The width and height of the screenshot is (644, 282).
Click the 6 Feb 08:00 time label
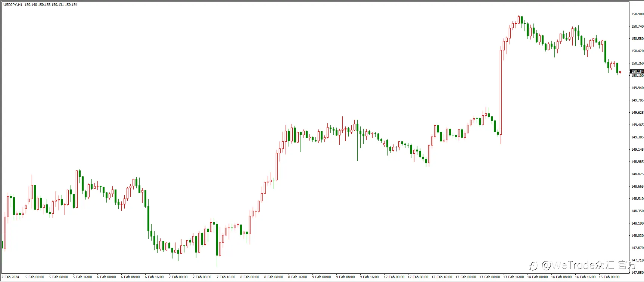pyautogui.click(x=130, y=277)
